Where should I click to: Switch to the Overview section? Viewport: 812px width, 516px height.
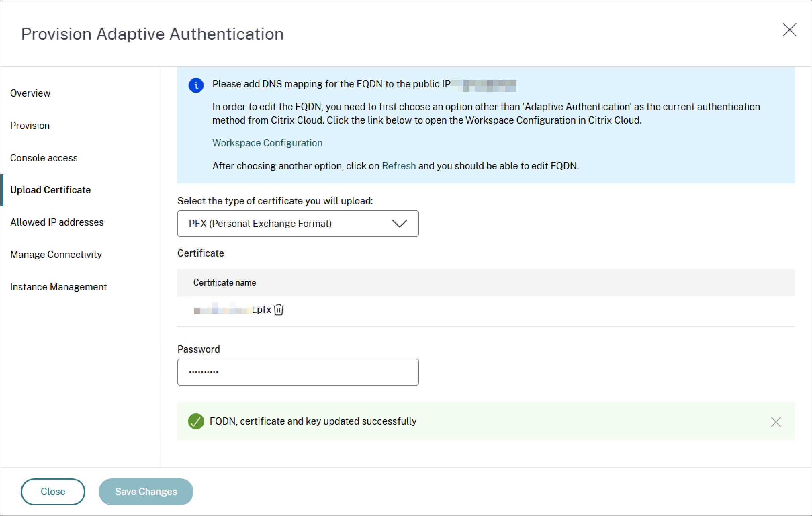tap(30, 93)
